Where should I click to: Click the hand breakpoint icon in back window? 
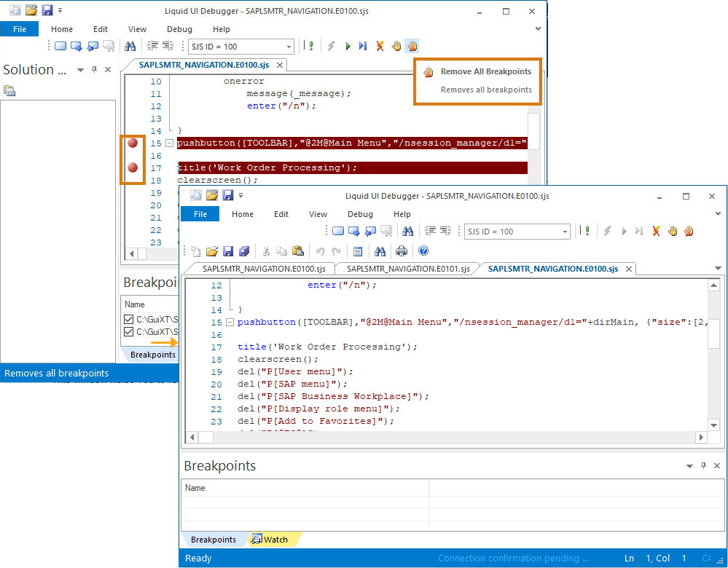[x=396, y=46]
